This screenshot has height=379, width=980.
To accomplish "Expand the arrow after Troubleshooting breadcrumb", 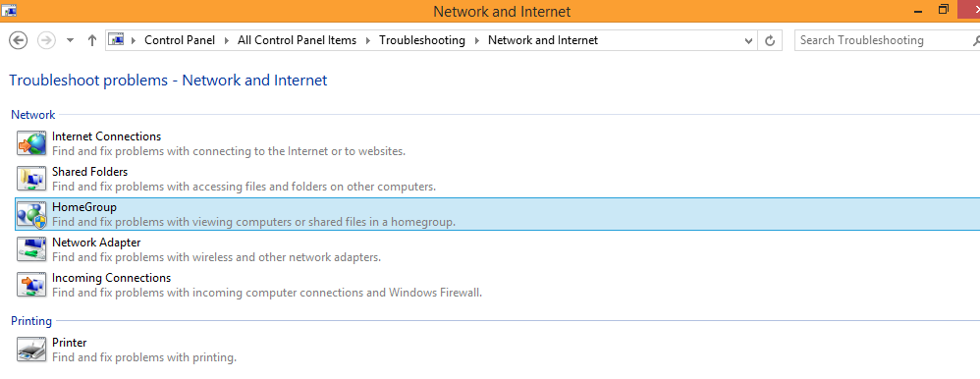I will tap(477, 40).
